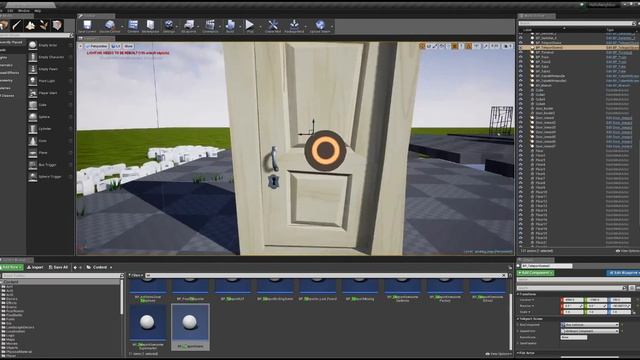Click the Package Mod toolbar icon
Image resolution: width=640 pixels, height=360 pixels.
point(294,26)
